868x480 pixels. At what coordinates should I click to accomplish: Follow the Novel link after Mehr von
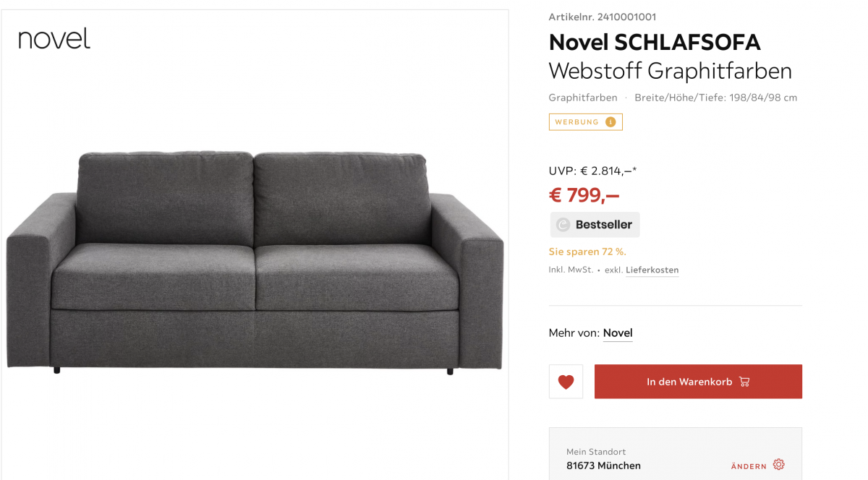(618, 333)
